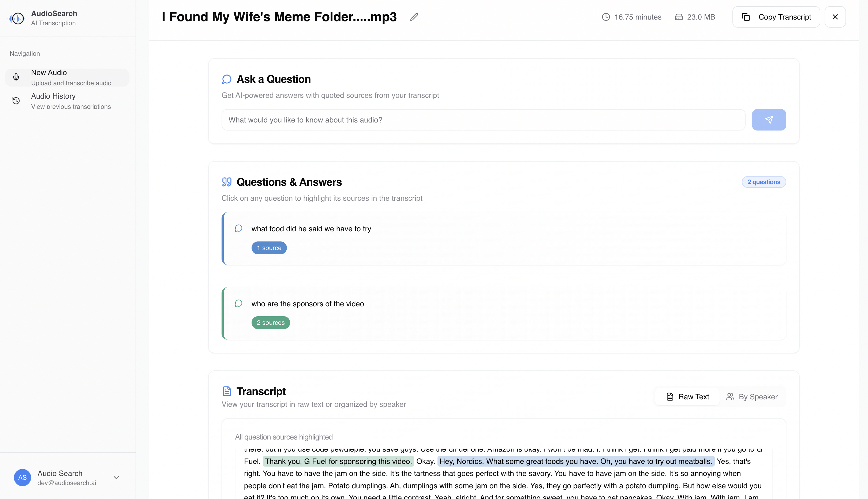The width and height of the screenshot is (868, 499).
Task: Focus the question input field
Action: tap(483, 120)
